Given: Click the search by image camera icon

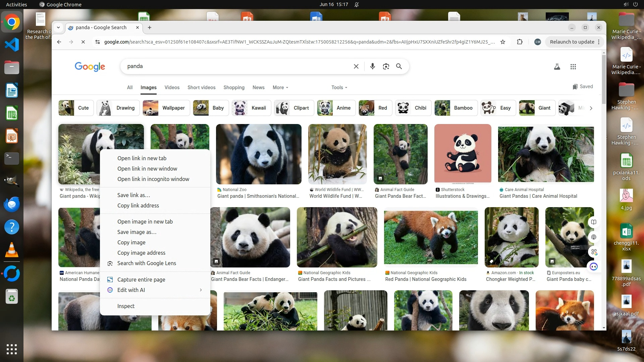Looking at the screenshot, I should [386, 66].
